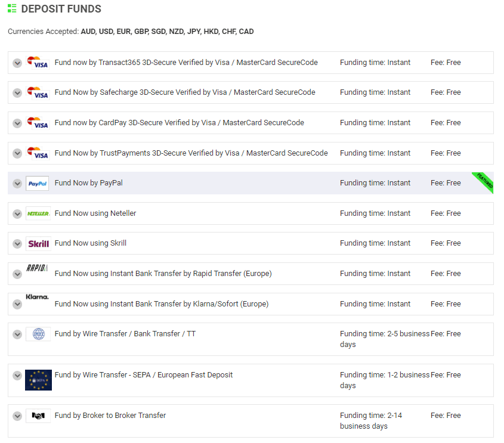This screenshot has height=443, width=504.
Task: Click the green Featured ribbon on PayPal
Action: click(484, 182)
